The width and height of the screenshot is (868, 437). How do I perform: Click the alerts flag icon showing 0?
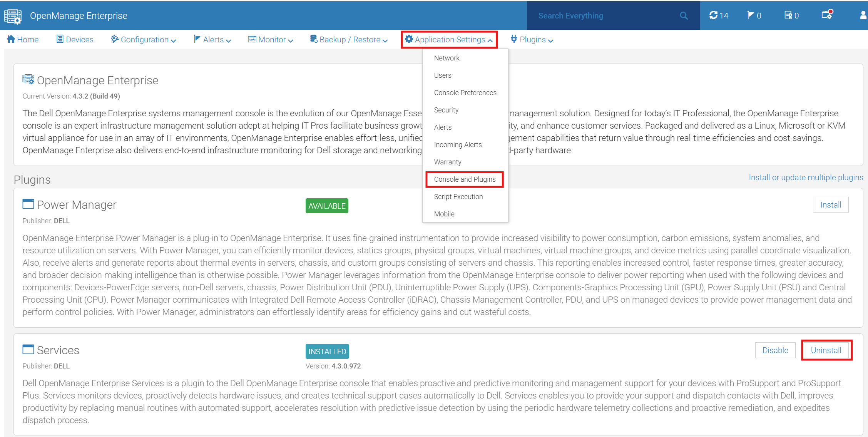pyautogui.click(x=754, y=15)
